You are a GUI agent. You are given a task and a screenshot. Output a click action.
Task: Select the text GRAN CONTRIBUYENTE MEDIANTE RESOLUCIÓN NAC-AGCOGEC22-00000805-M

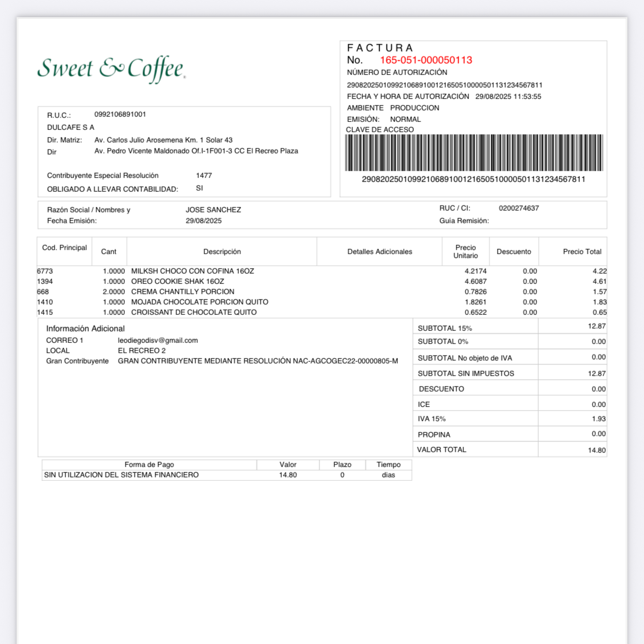[258, 361]
